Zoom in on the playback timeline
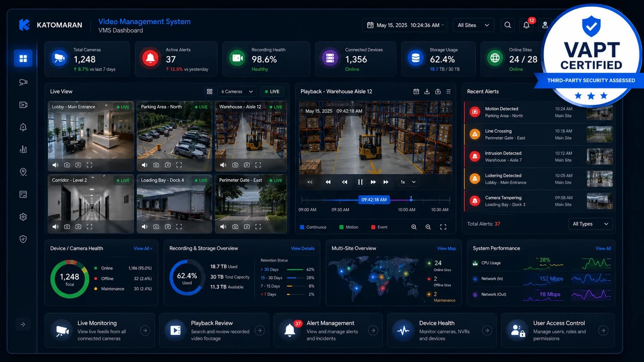The image size is (644, 362). [x=414, y=227]
